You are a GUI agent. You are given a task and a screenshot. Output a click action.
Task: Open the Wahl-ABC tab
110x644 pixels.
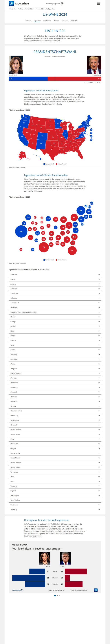(74, 21)
